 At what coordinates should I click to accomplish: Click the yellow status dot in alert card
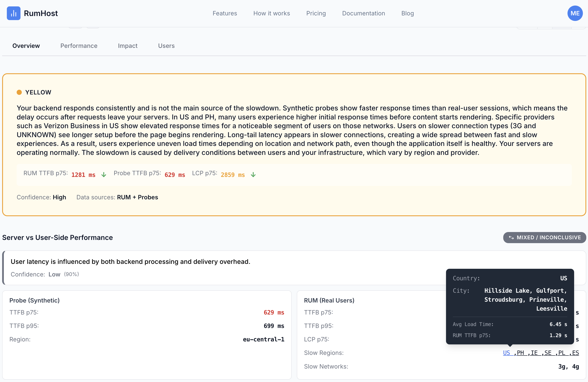(19, 92)
